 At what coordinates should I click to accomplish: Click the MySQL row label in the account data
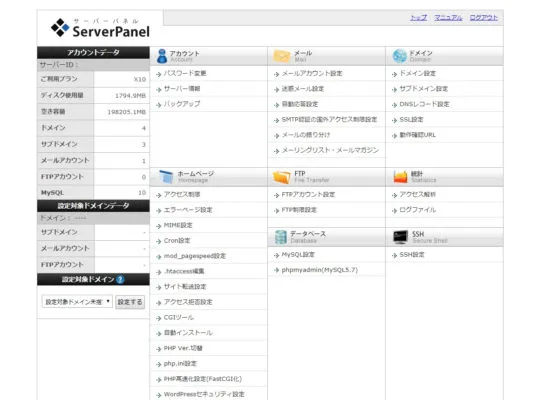click(x=52, y=192)
